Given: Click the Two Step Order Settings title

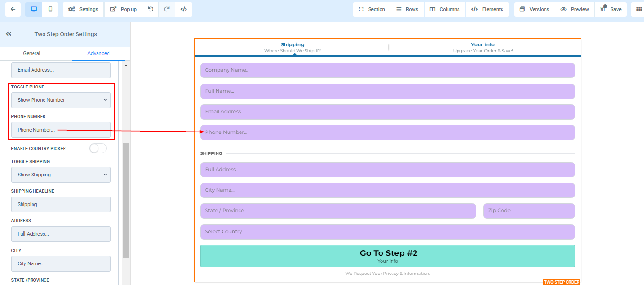Looking at the screenshot, I should pyautogui.click(x=65, y=34).
